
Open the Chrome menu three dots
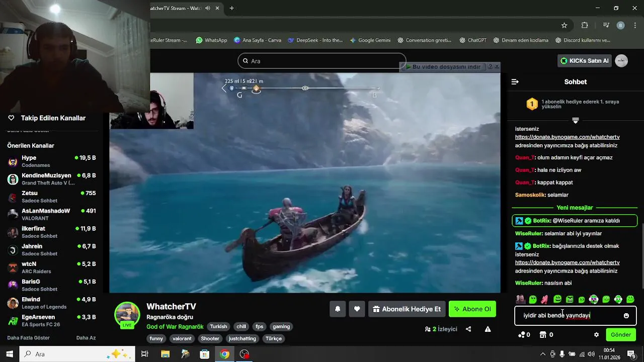click(634, 25)
